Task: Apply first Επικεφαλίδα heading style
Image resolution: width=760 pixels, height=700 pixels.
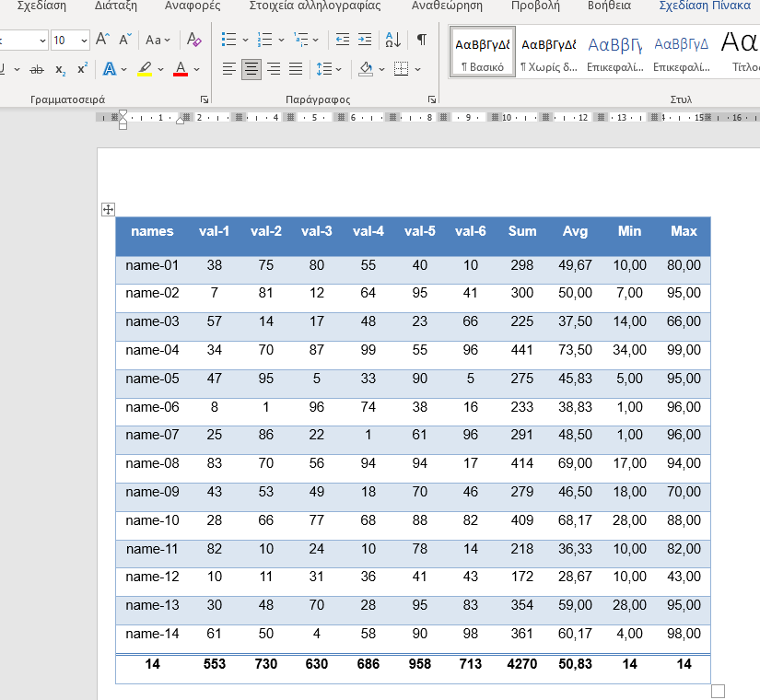Action: coord(615,52)
